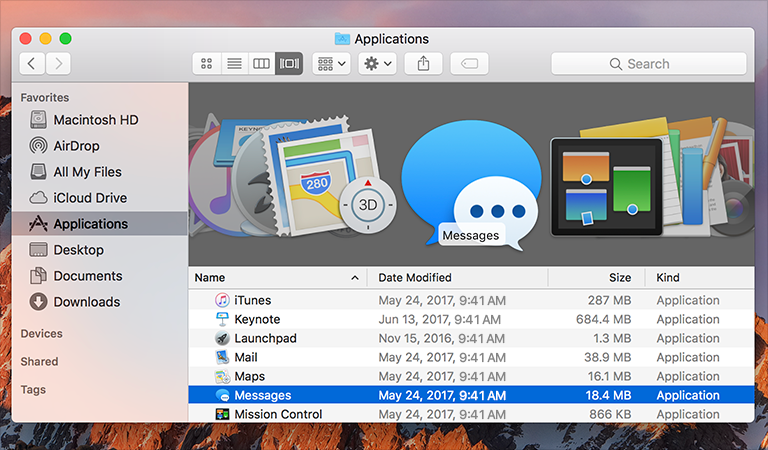Select Cover Flow view button
Image resolution: width=768 pixels, height=450 pixels.
click(289, 64)
